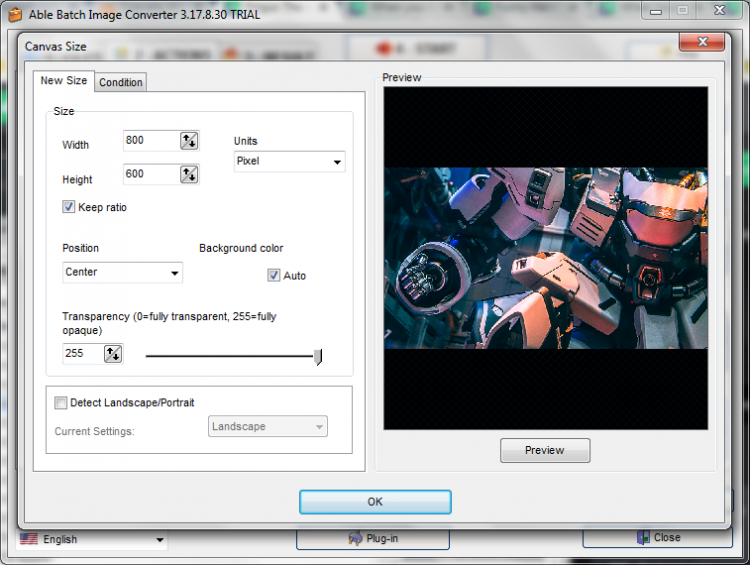The height and width of the screenshot is (565, 750).
Task: Click the Current Settings label
Action: pos(95,431)
